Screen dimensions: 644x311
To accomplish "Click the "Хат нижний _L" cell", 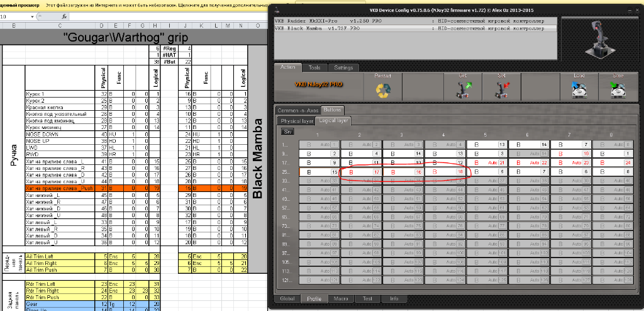I will tap(60, 195).
